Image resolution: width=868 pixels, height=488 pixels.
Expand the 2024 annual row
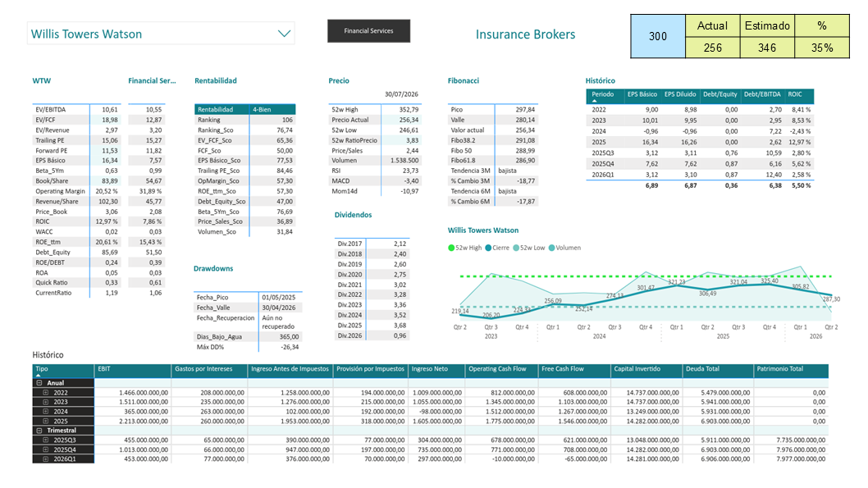(x=46, y=412)
